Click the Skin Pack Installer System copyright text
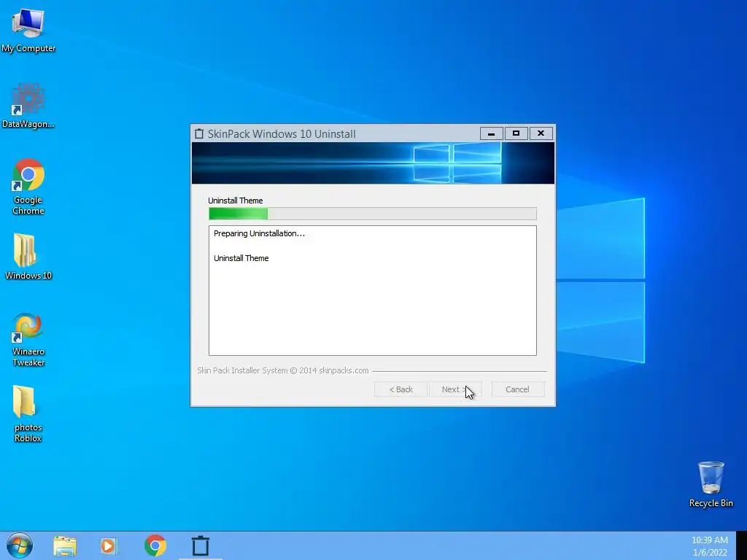747x560 pixels. (x=283, y=370)
